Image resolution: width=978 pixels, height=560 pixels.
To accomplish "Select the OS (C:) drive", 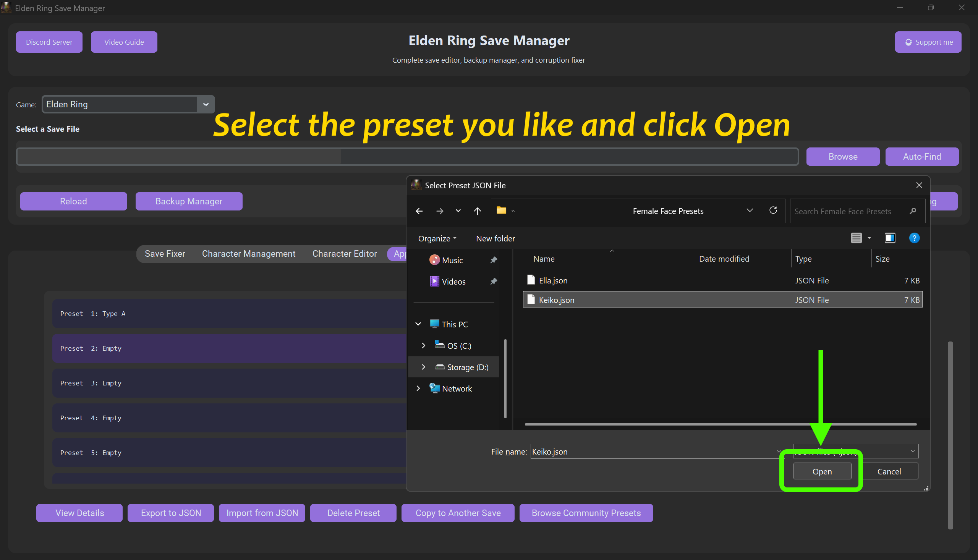I will pos(459,346).
